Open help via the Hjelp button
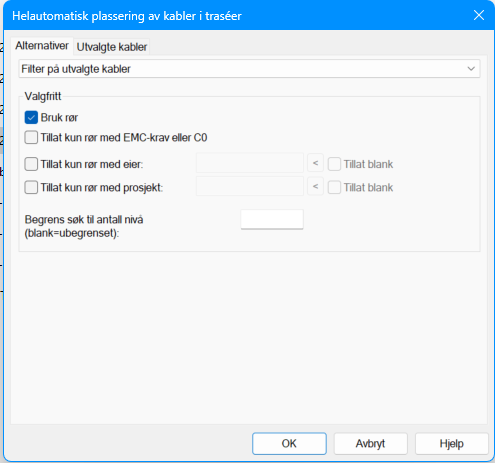Image resolution: width=495 pixels, height=463 pixels. pos(451,444)
